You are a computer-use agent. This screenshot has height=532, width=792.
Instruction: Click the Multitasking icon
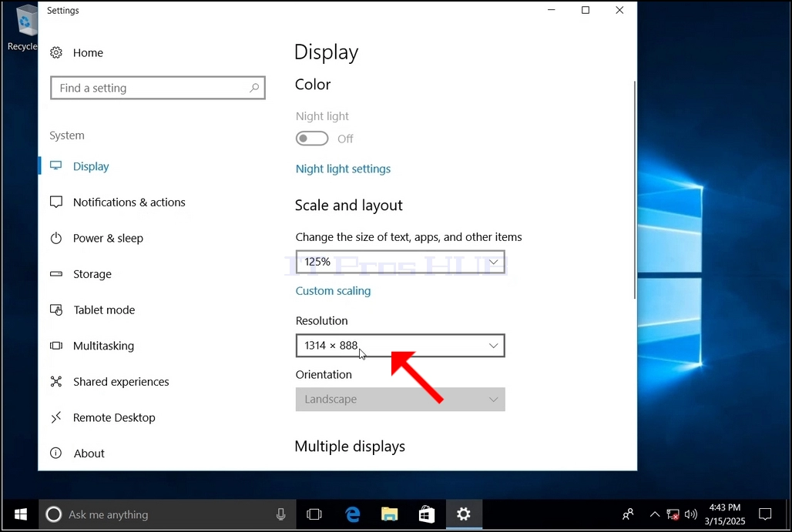tap(56, 346)
